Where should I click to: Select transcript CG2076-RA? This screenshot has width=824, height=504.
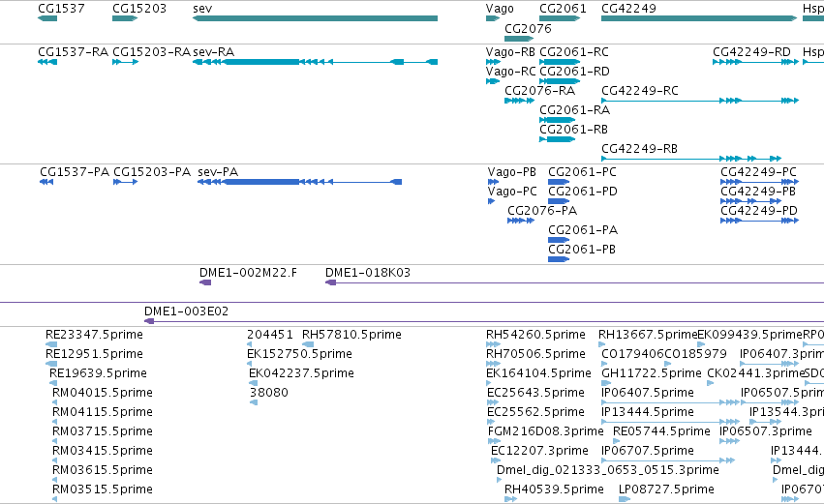point(519,101)
